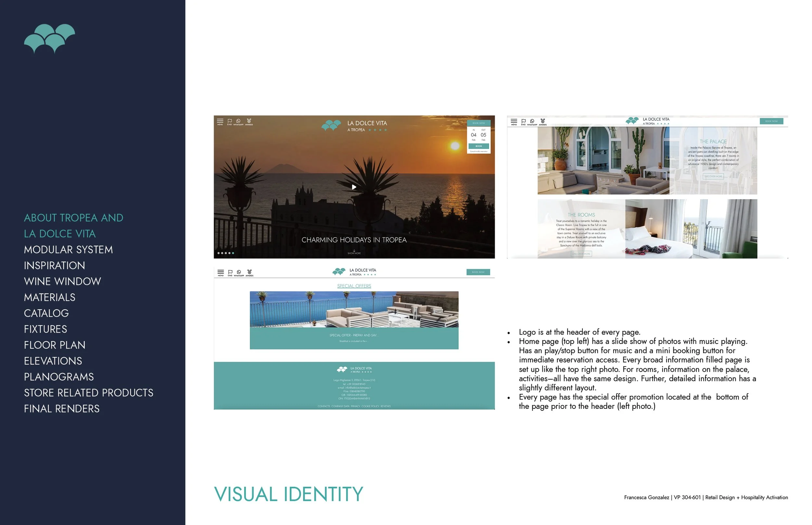Select the first slideshow dot indicator

coord(218,253)
